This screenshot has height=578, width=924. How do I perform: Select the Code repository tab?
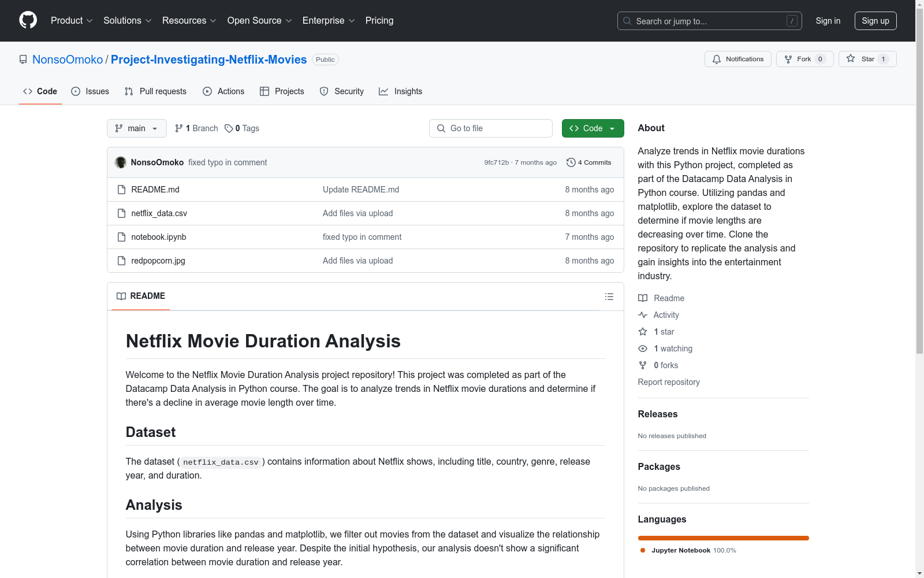pos(40,91)
